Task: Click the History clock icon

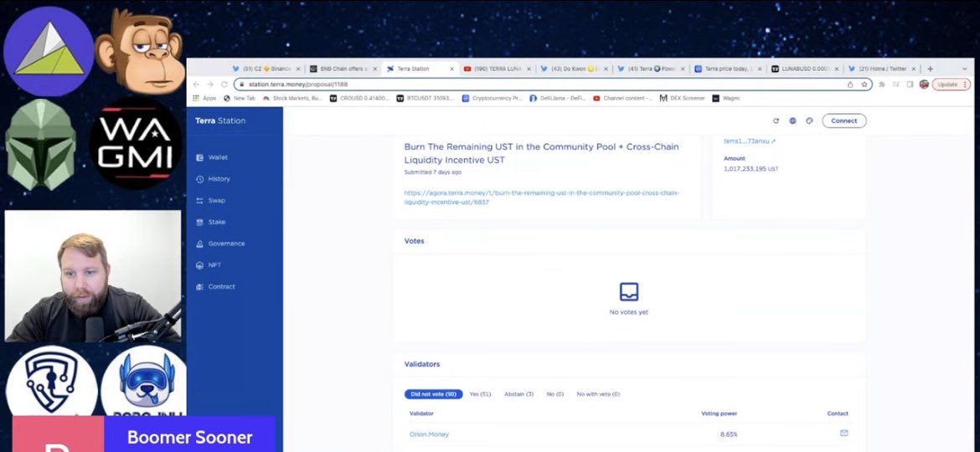Action: click(200, 179)
